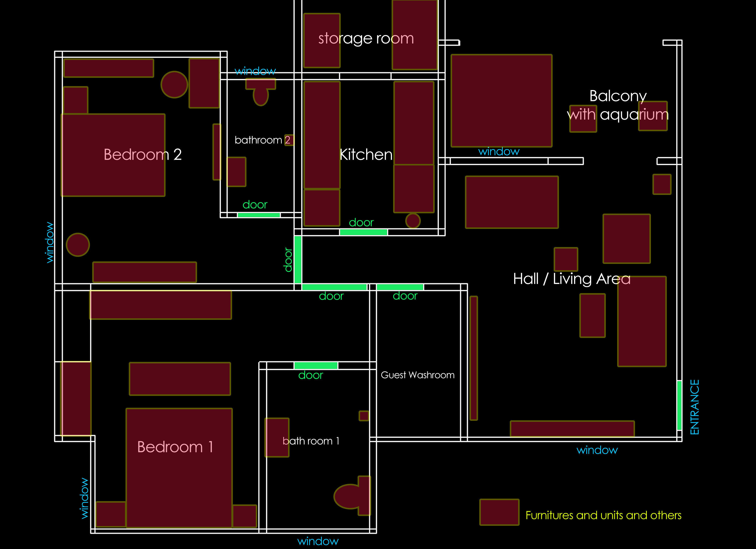Click round table near Bedroom 2 window
The height and width of the screenshot is (549, 756).
point(78,245)
